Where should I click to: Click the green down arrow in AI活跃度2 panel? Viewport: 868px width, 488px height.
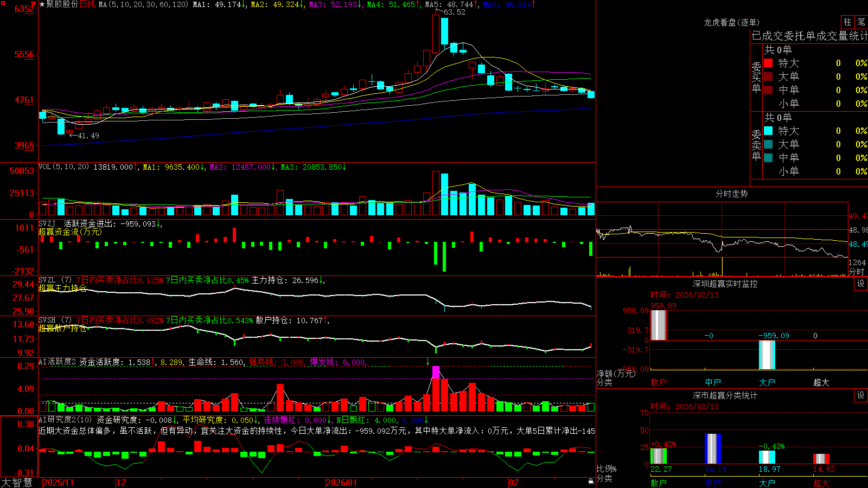coord(428,362)
